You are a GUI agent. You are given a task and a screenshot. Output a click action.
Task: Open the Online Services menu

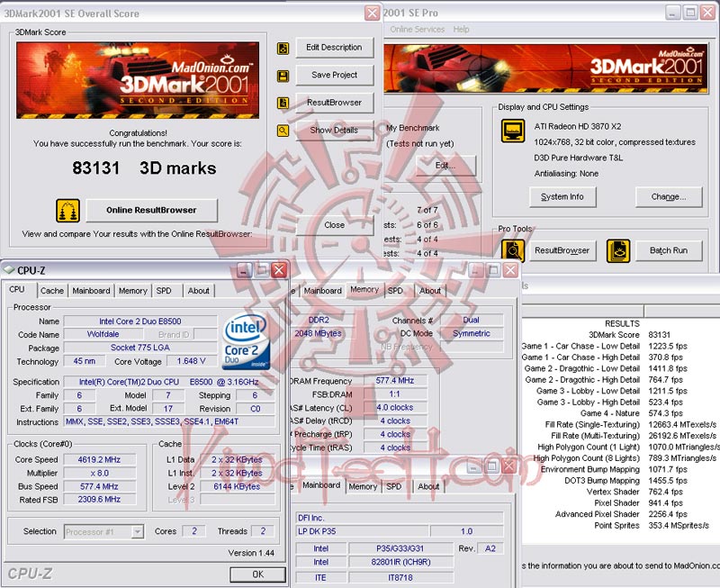417,30
